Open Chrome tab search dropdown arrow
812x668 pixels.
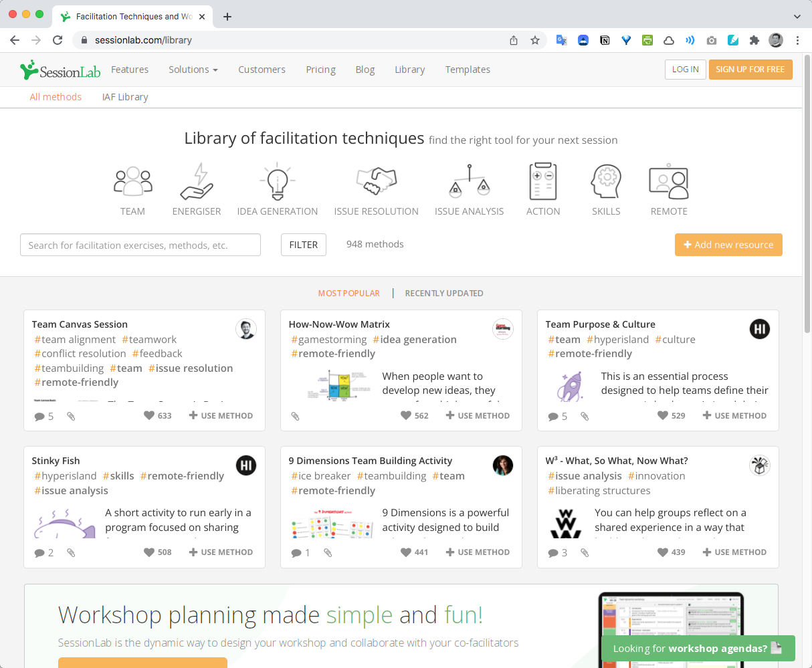coord(797,16)
